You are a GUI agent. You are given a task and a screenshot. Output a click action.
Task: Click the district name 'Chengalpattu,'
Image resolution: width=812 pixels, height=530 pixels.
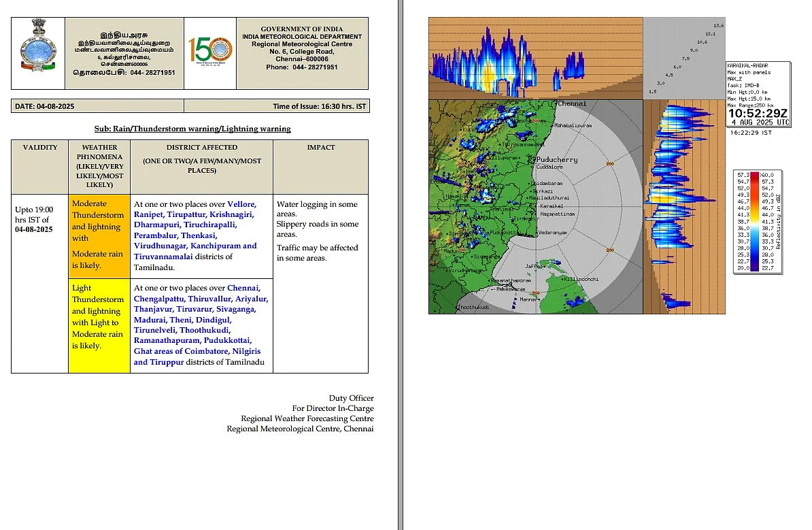pyautogui.click(x=160, y=299)
